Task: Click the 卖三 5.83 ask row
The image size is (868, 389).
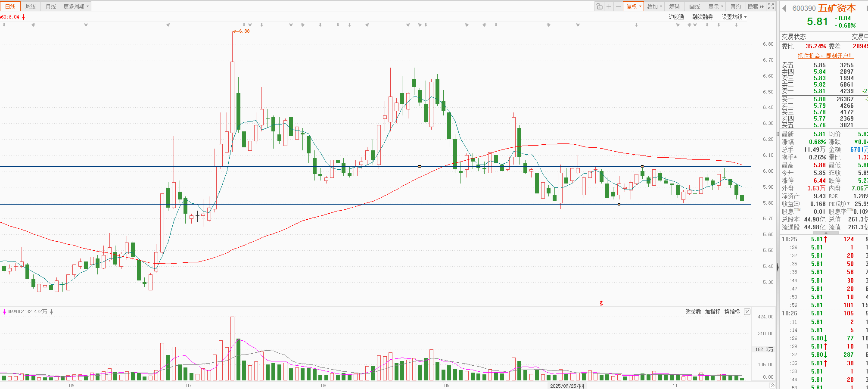Action: [x=824, y=78]
